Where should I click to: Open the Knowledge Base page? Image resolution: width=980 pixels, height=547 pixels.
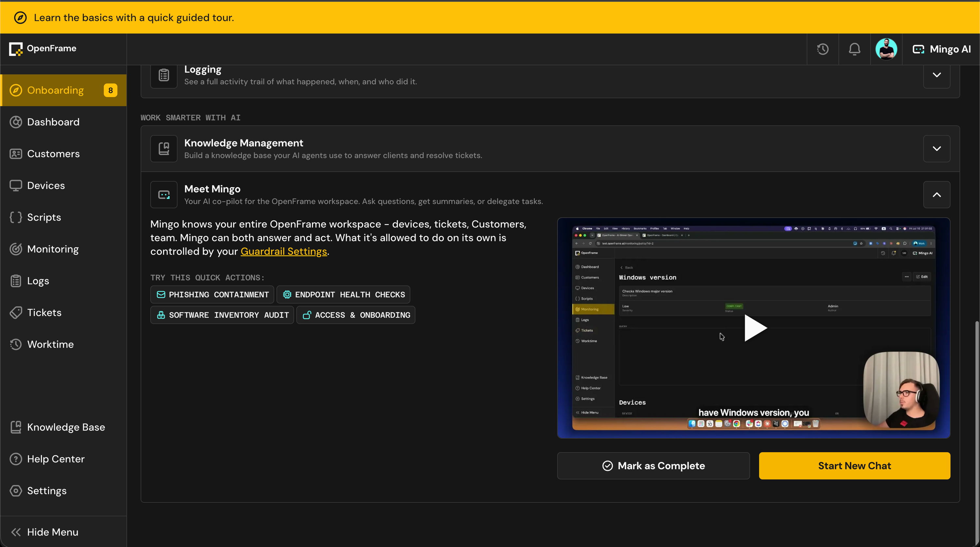[x=63, y=427]
